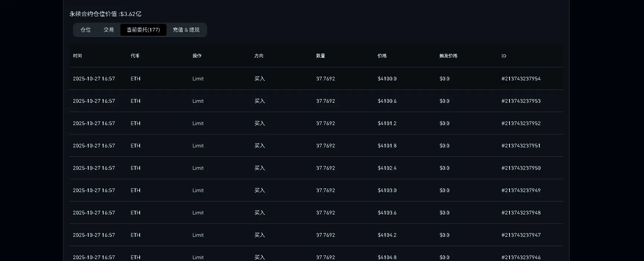Click the 时间 column header
Screen dimensions: 644x261
(x=77, y=56)
